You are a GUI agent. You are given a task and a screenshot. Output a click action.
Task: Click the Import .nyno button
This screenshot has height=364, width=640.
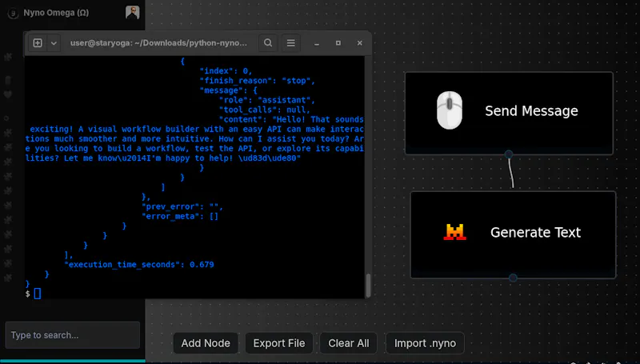[x=425, y=343]
